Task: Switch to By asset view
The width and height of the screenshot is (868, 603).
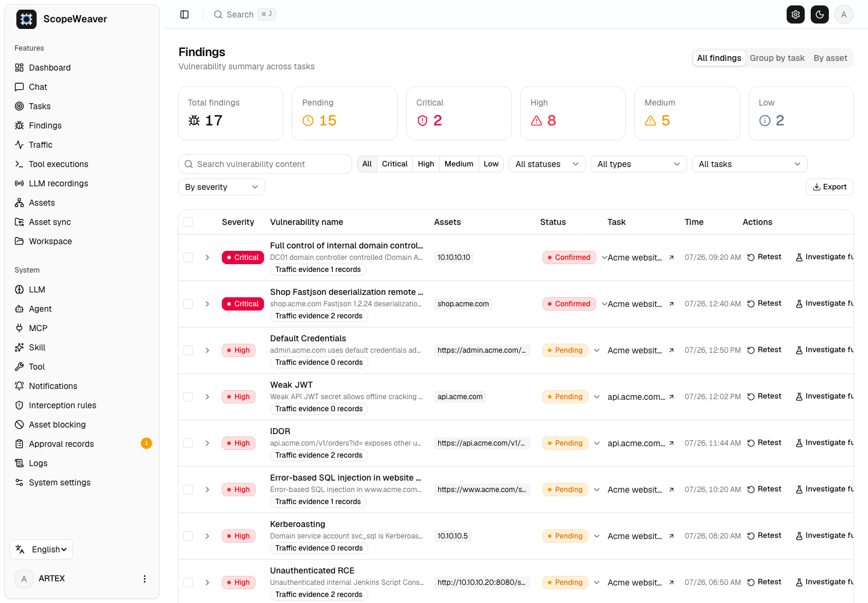Action: (830, 58)
